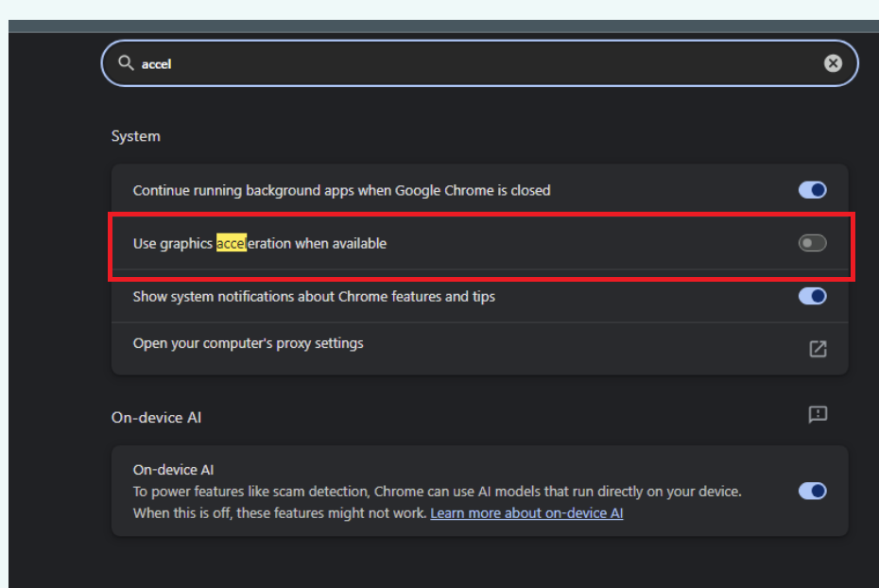Click 'Open your computer's proxy settings' text
879x588 pixels.
tap(248, 343)
